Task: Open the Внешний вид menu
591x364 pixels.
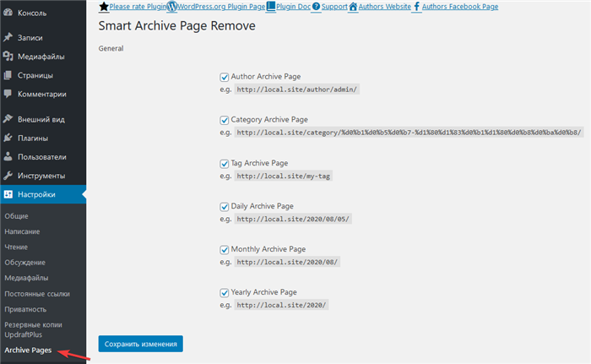Action: pos(43,119)
